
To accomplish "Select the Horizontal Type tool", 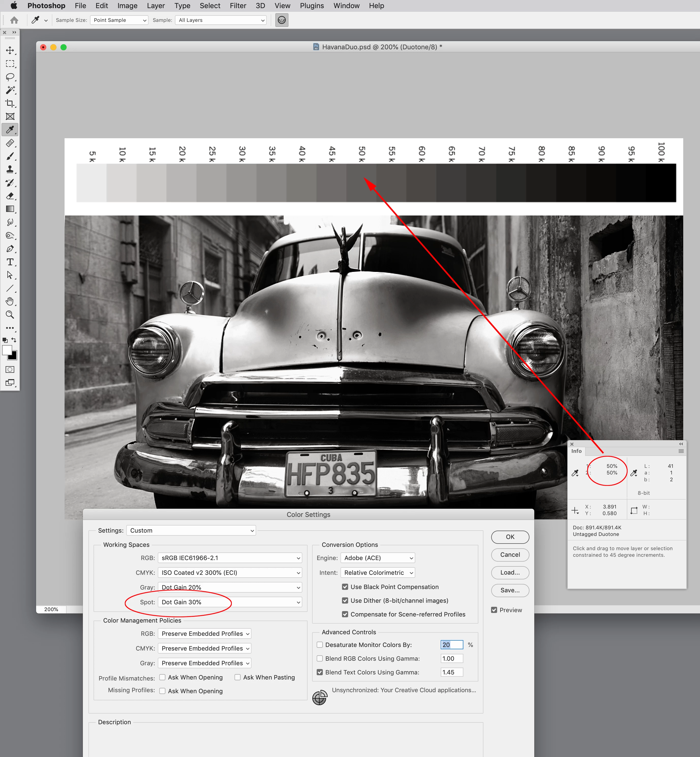I will (10, 262).
